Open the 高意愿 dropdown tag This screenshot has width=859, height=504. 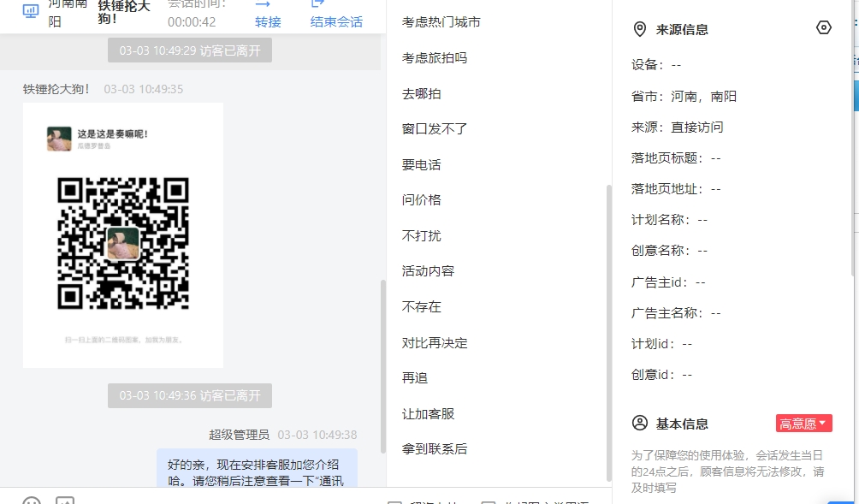(x=803, y=424)
